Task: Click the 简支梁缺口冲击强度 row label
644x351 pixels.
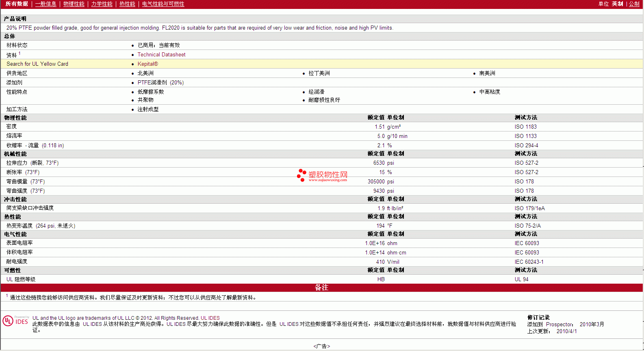Action: tap(30, 208)
